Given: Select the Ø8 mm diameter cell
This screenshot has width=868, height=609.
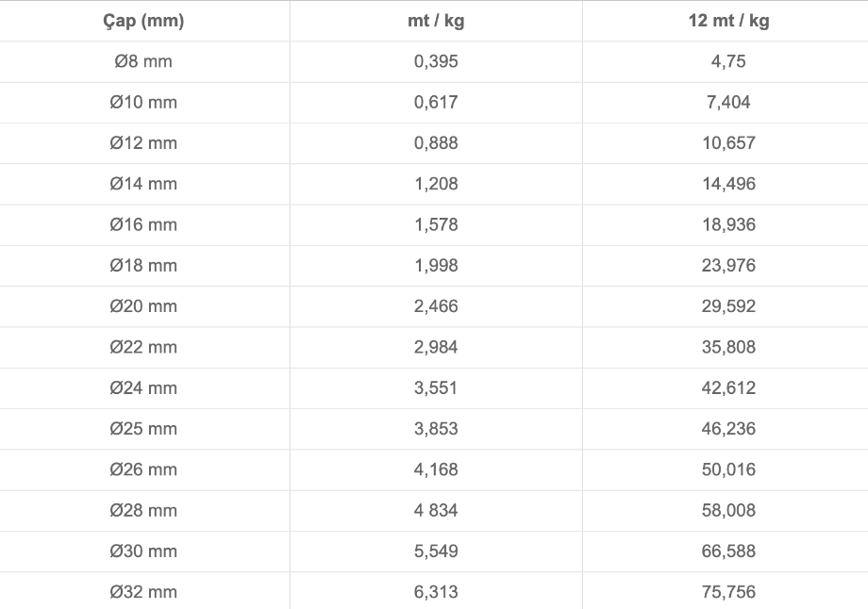Looking at the screenshot, I should point(143,62).
